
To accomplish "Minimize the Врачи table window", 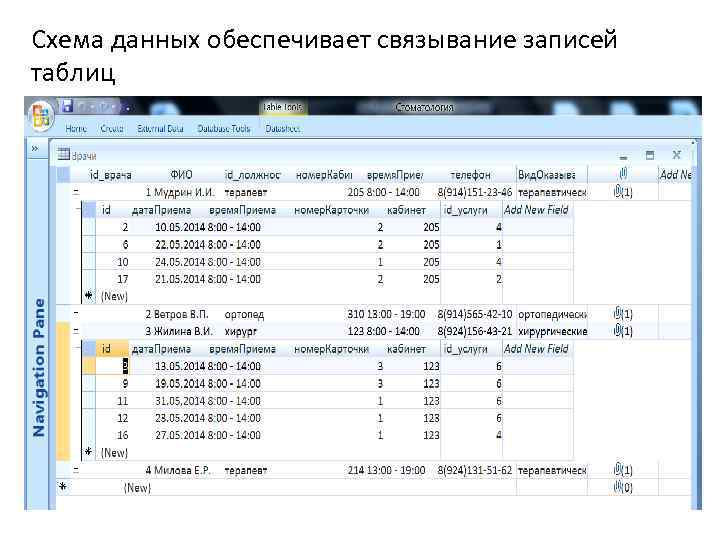I will [x=623, y=157].
